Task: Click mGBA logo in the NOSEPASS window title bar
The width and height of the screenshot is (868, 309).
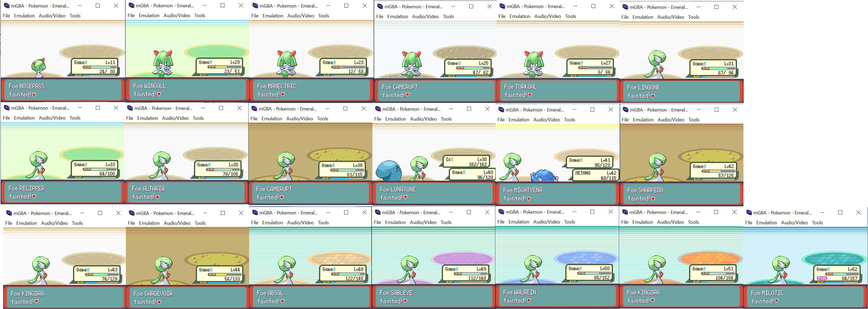Action: coord(6,6)
